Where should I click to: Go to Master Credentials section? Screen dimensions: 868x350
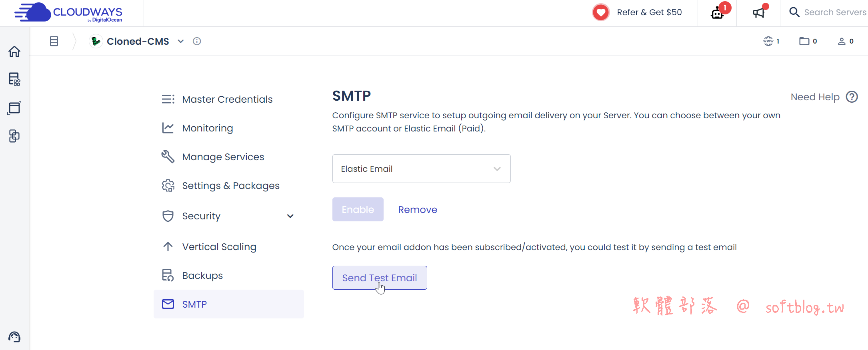coord(227,99)
